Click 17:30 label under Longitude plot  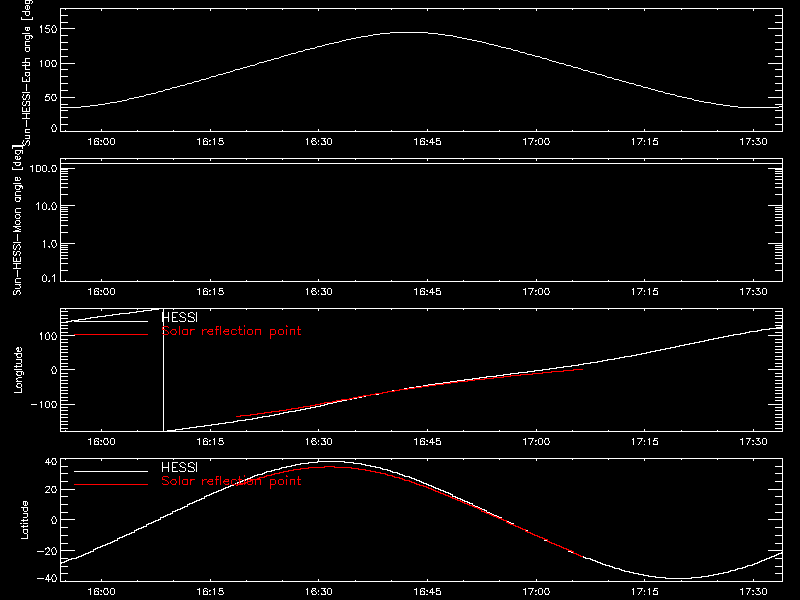point(753,442)
